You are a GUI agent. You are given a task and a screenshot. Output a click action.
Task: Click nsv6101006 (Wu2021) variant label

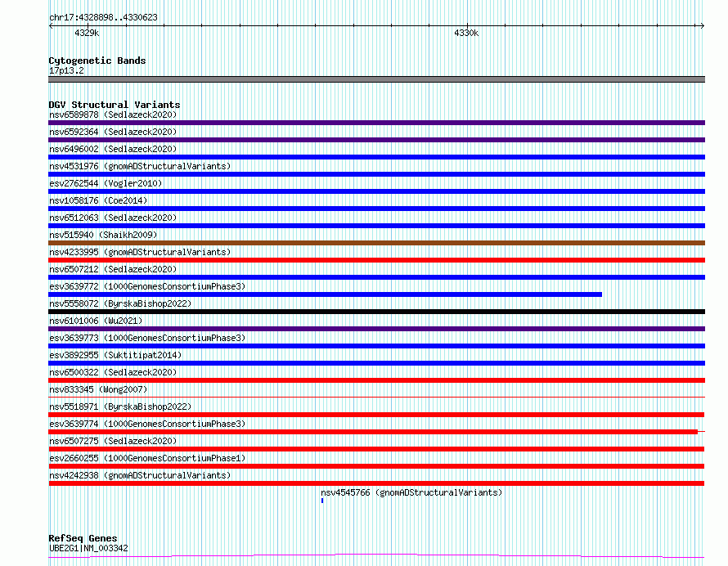96,321
